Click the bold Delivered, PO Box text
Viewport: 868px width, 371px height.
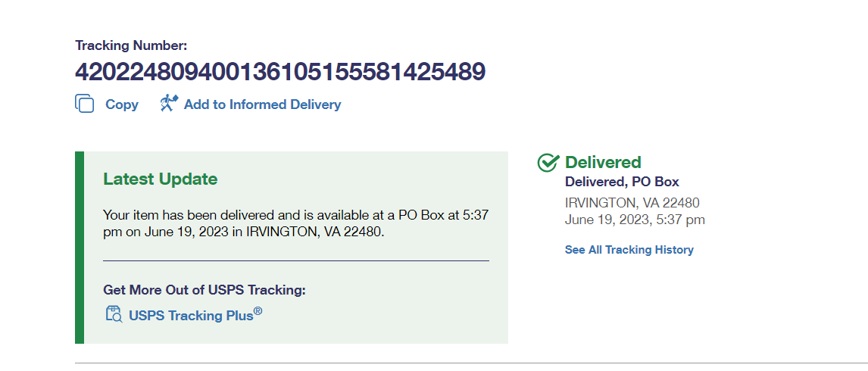622,182
